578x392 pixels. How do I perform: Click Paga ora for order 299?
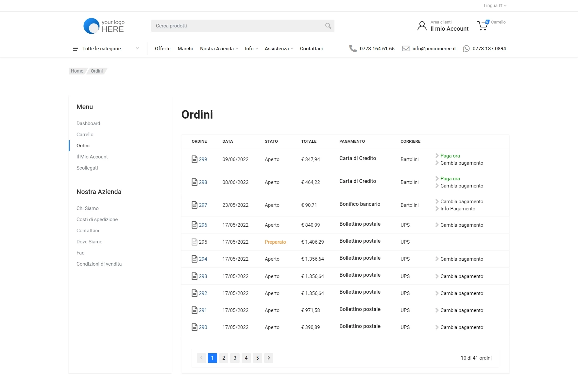click(450, 156)
